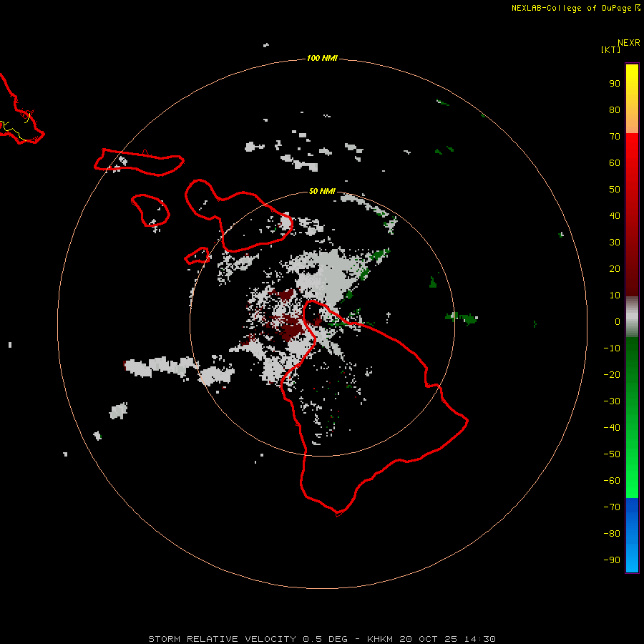Click the 50 value on velocity scale
The image size is (644, 644).
pyautogui.click(x=615, y=190)
